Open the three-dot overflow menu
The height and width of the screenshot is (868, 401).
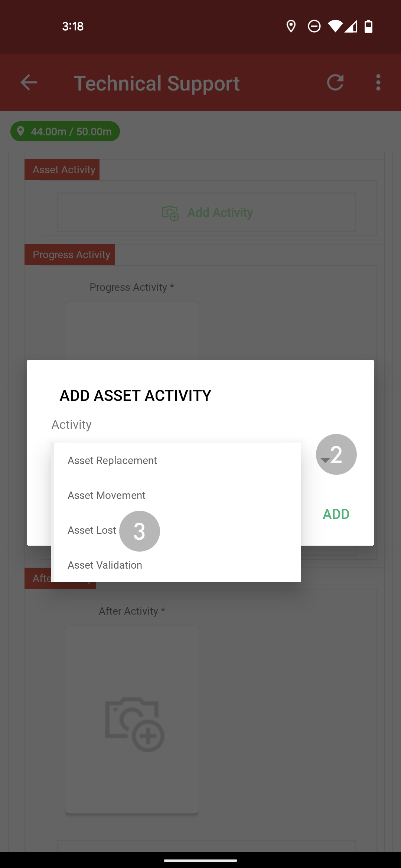coord(378,82)
